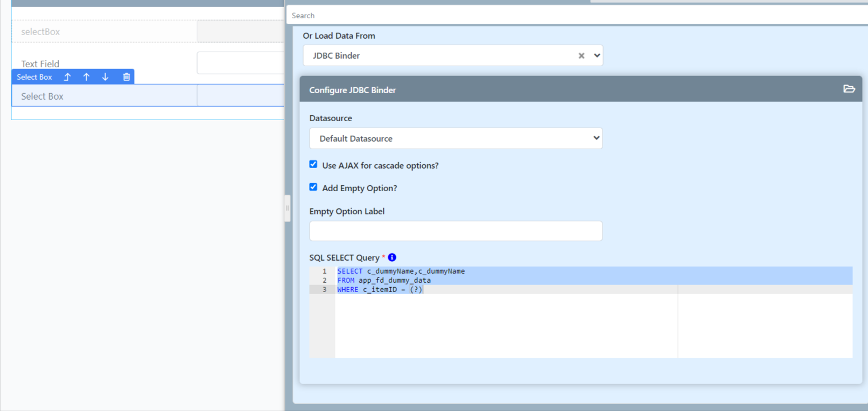The height and width of the screenshot is (411, 868).
Task: Clear the JDBC Binder selection with X
Action: click(x=582, y=55)
